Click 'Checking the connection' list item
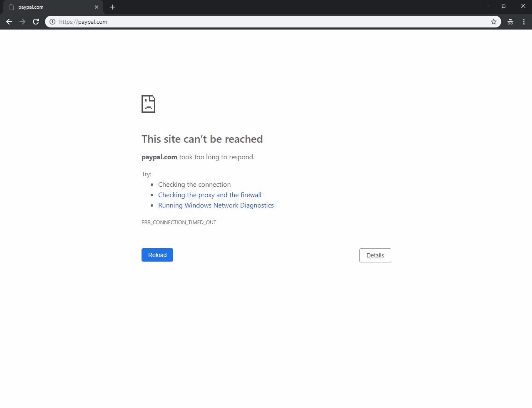The height and width of the screenshot is (408, 532). 194,184
